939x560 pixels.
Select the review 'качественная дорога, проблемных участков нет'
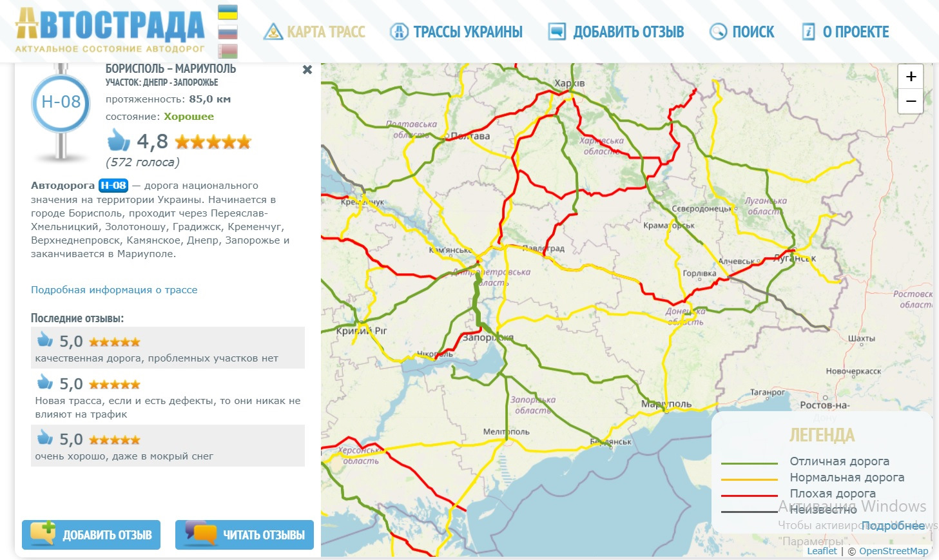[168, 348]
